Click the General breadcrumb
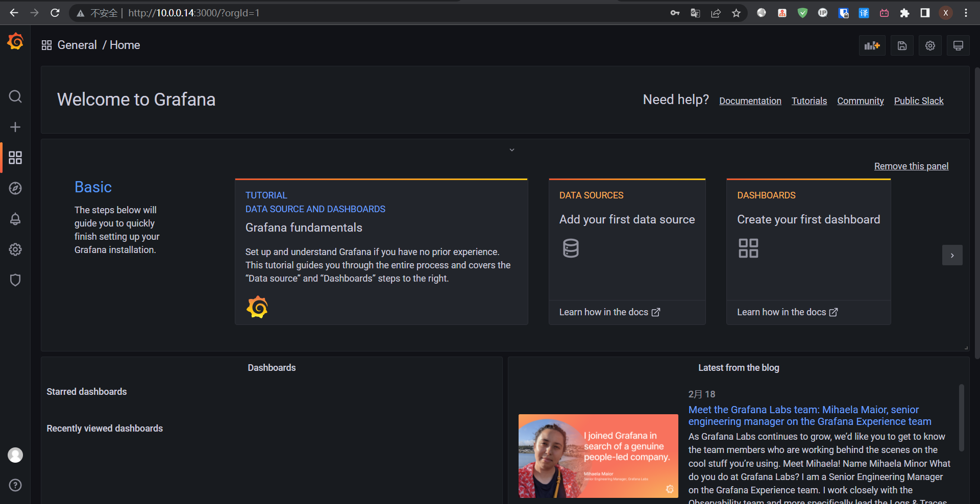 click(77, 45)
